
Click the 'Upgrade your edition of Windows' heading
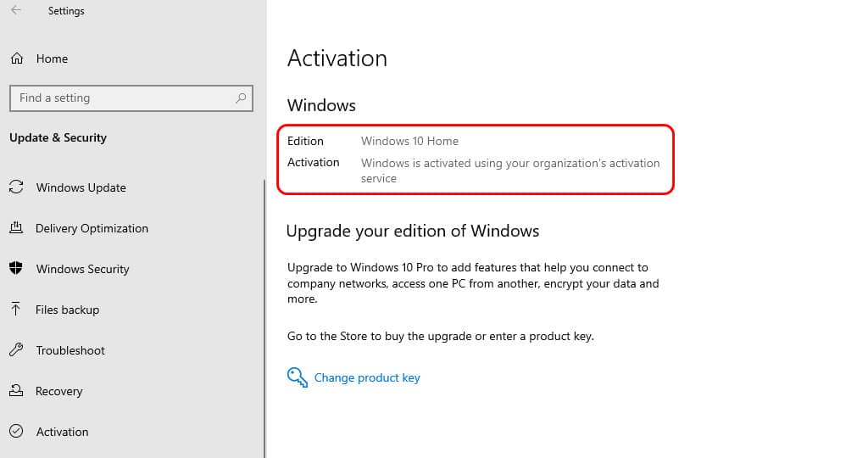click(413, 231)
